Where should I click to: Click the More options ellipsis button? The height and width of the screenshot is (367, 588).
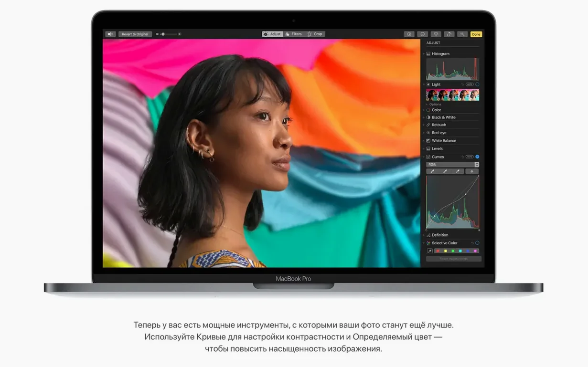pyautogui.click(x=422, y=34)
